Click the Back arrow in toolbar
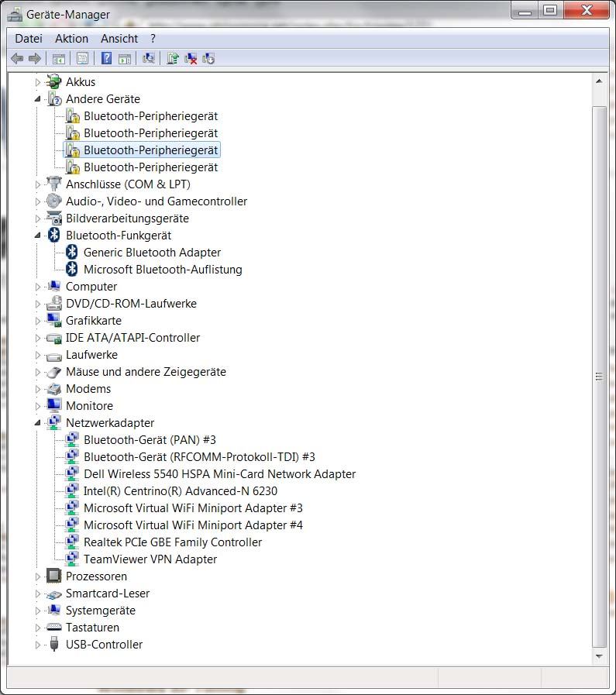Viewport: 616px width, 695px height. pos(17,59)
